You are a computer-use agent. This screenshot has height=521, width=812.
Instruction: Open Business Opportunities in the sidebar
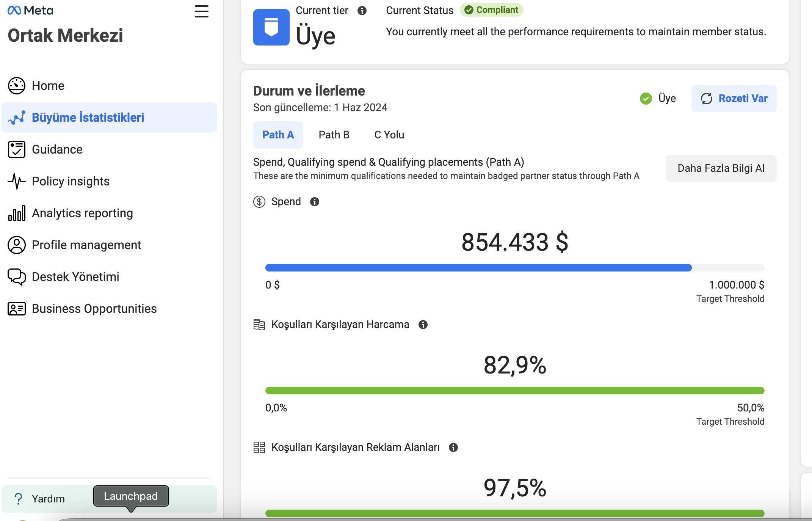coord(109,309)
